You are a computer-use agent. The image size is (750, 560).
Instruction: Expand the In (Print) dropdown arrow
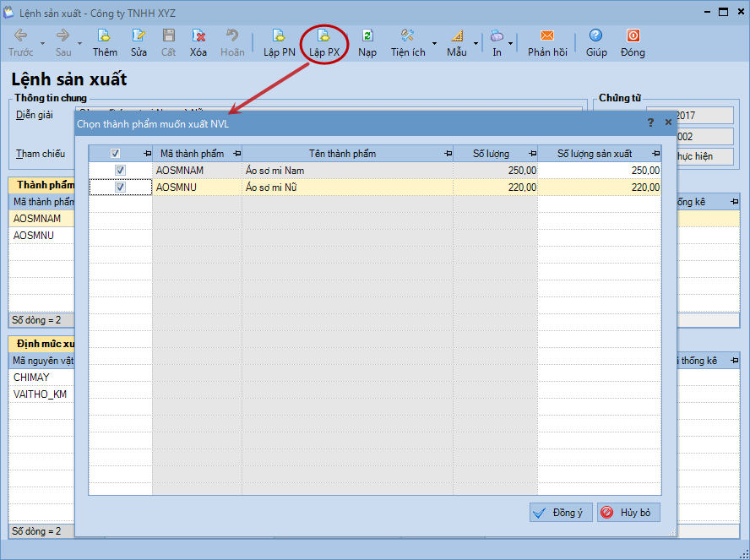click(510, 43)
